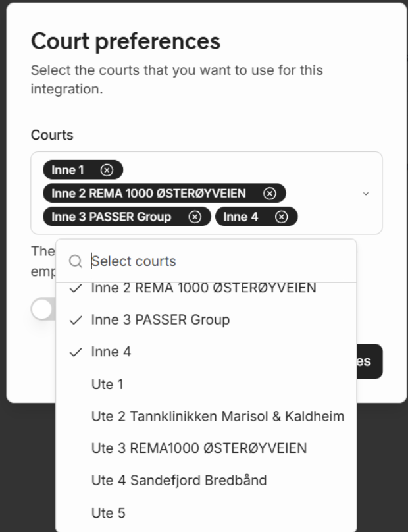Uncheck Inne 3 PASSER Group option

[161, 320]
